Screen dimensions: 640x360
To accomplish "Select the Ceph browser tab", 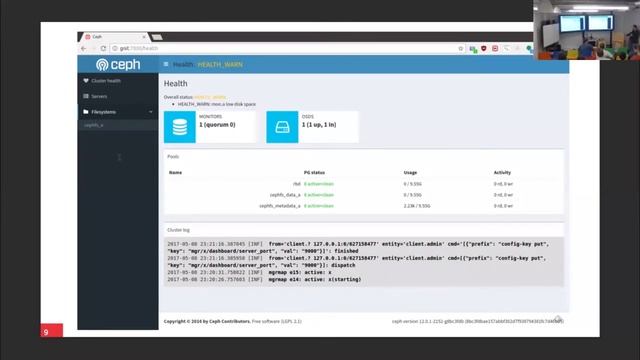I will (114, 37).
